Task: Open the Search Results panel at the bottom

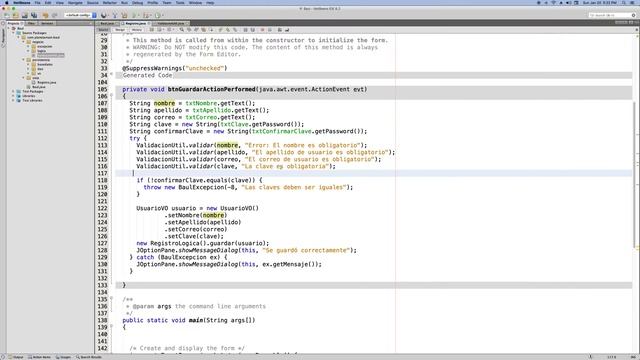Action: [89, 357]
